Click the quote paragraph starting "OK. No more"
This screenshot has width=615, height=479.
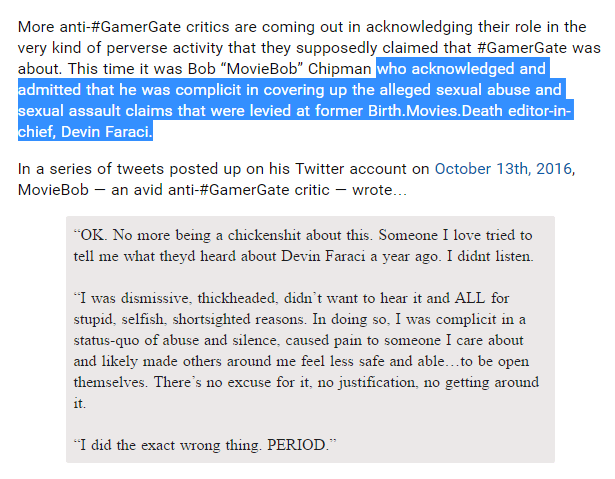(x=300, y=246)
